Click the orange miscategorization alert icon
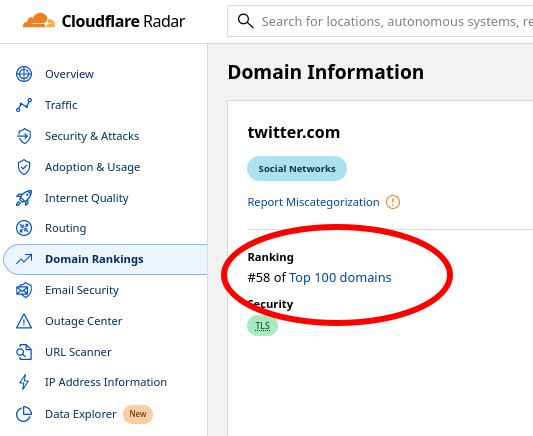Screen dimensions: 533x436 (x=393, y=202)
